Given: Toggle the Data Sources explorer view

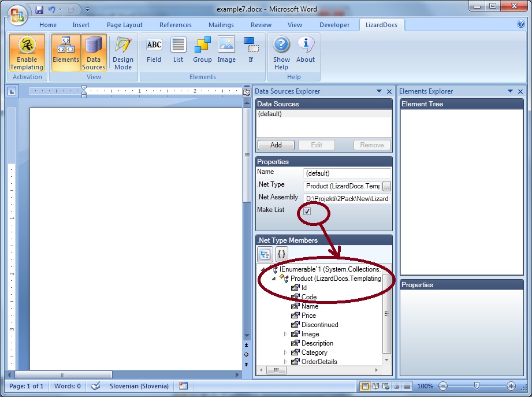Looking at the screenshot, I should (x=94, y=53).
